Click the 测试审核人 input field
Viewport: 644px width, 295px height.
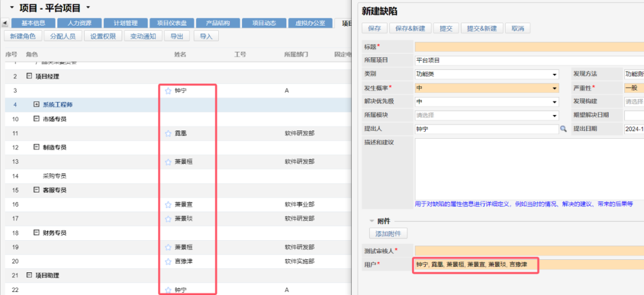tap(530, 251)
